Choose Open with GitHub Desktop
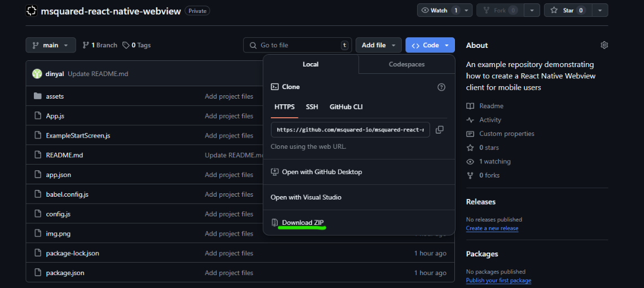Image resolution: width=644 pixels, height=288 pixels. click(x=322, y=172)
